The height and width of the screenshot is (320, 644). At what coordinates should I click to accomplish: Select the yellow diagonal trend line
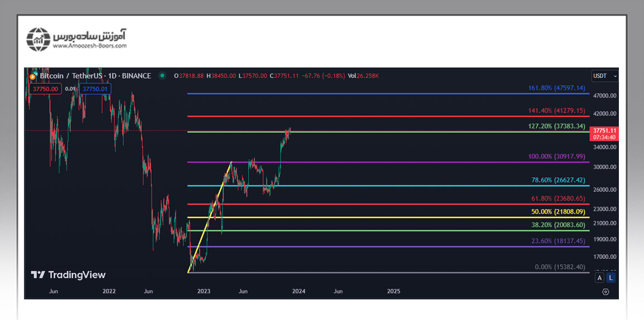pos(210,217)
